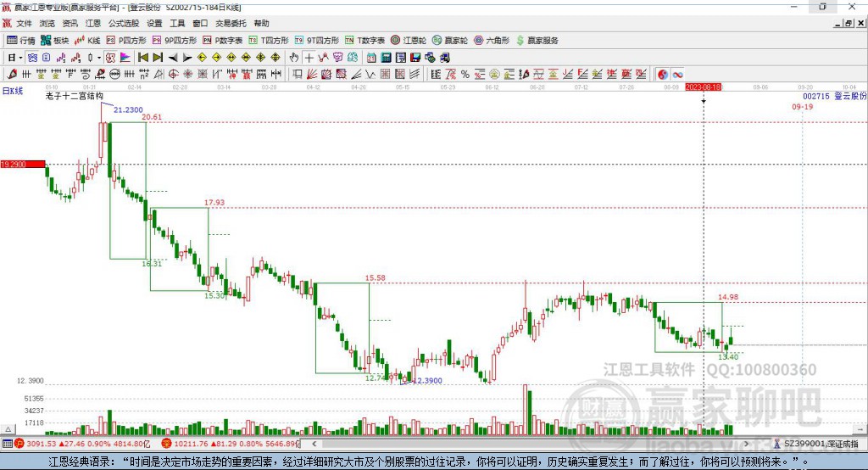Screen dimensions: 868x470
Task: Open the 设置 menu
Action: (x=154, y=23)
